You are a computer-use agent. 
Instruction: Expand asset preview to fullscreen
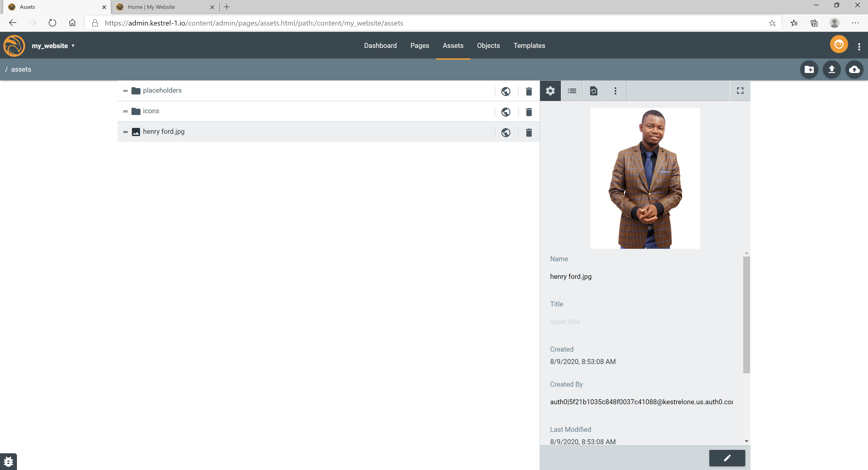740,91
